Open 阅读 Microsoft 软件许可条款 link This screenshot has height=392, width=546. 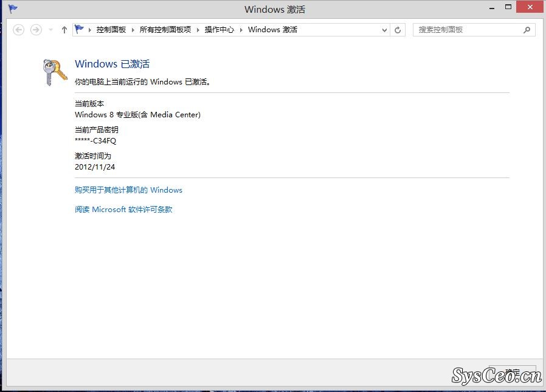(x=123, y=210)
